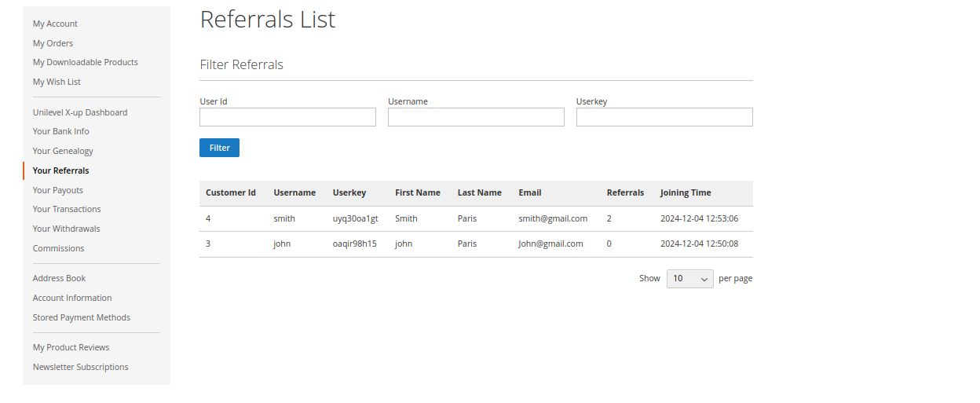
Task: Show Your Transactions list
Action: click(67, 209)
